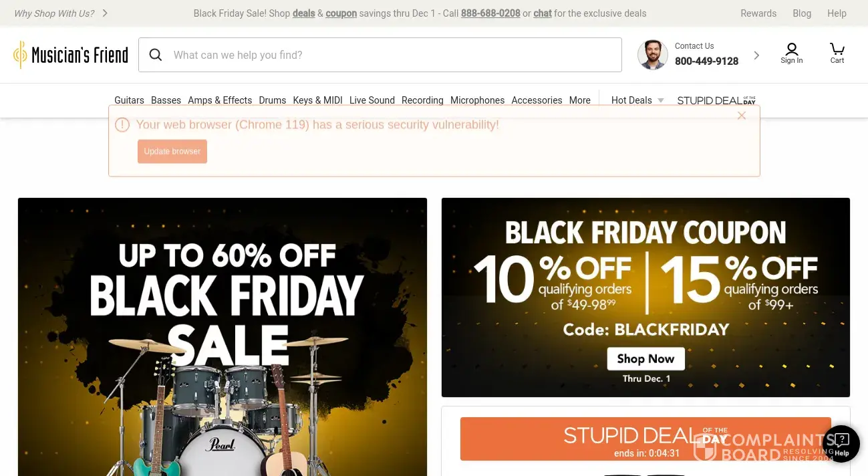Open the Help chat bubble widget
The width and height of the screenshot is (868, 476).
[841, 443]
